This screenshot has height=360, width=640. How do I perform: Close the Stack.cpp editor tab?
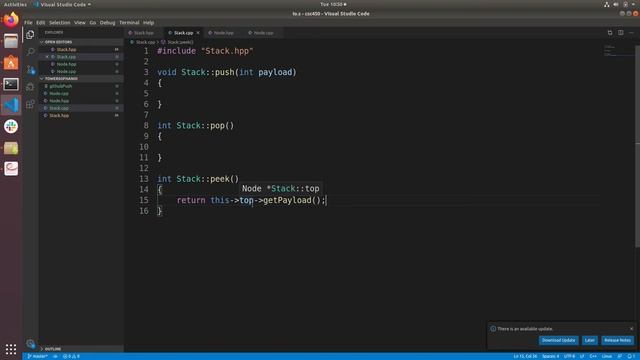pos(198,33)
